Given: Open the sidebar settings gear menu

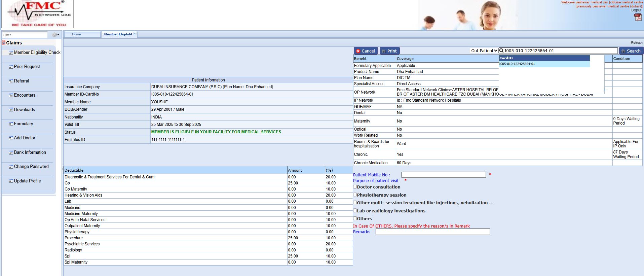Looking at the screenshot, I should [x=55, y=35].
